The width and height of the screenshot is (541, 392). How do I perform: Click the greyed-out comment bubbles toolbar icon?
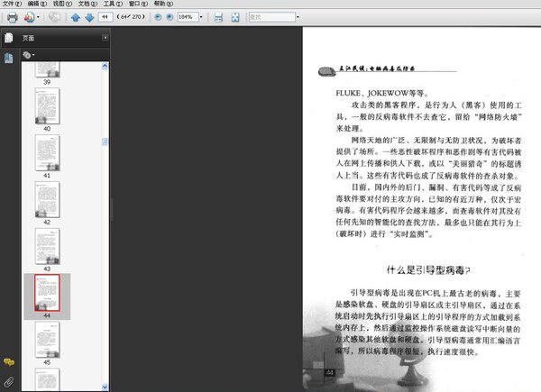[x=54, y=16]
